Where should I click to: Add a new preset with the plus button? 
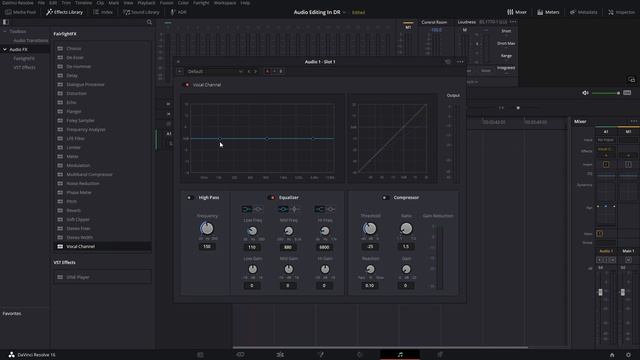point(180,71)
